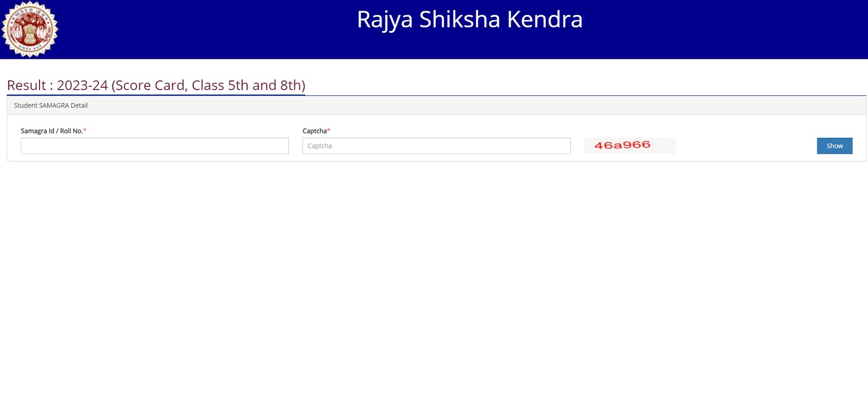The image size is (868, 409).
Task: Click the Rajya Shiksha Kendra emblem logo
Action: tap(30, 29)
